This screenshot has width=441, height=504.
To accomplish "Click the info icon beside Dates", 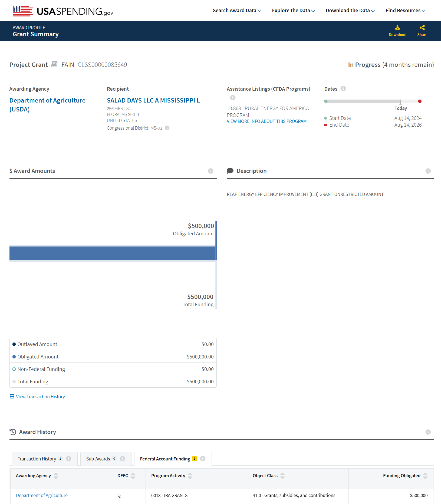I will (343, 88).
